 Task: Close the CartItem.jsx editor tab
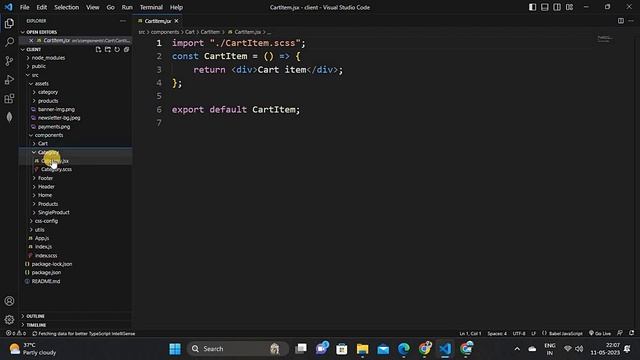[x=176, y=21]
